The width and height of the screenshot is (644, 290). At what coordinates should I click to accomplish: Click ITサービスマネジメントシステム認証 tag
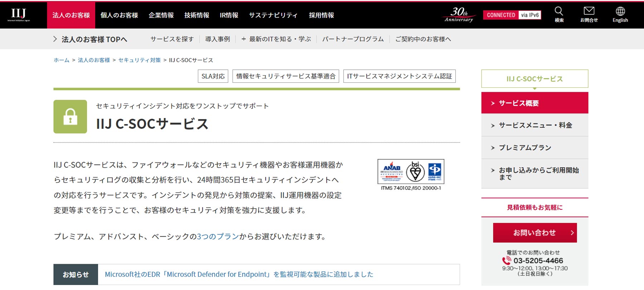400,76
